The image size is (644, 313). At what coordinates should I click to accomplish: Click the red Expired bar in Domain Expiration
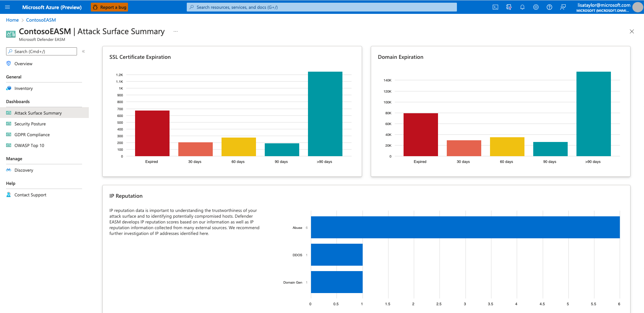click(x=421, y=135)
